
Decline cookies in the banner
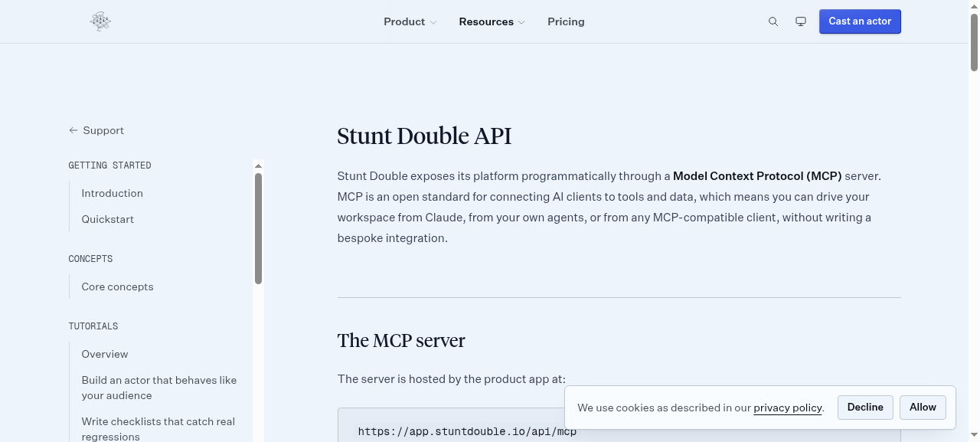coord(865,408)
